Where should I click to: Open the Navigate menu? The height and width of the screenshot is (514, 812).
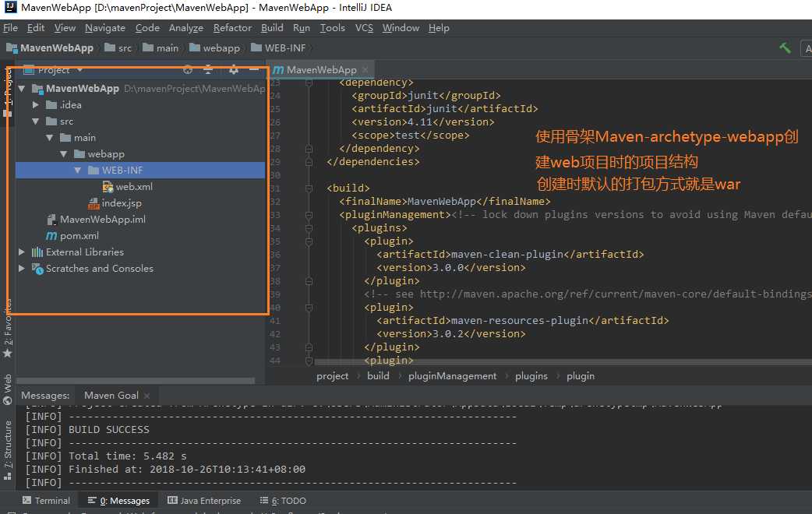point(105,28)
